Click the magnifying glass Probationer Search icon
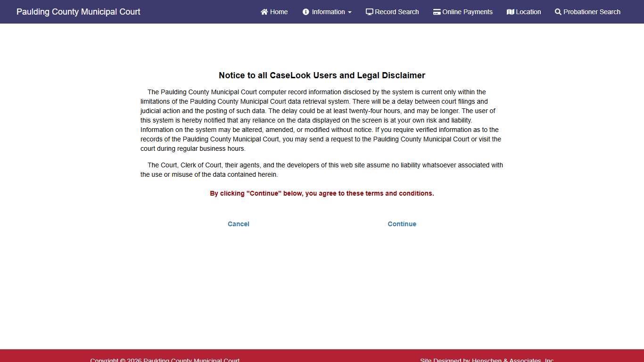644x362 pixels. tap(558, 12)
